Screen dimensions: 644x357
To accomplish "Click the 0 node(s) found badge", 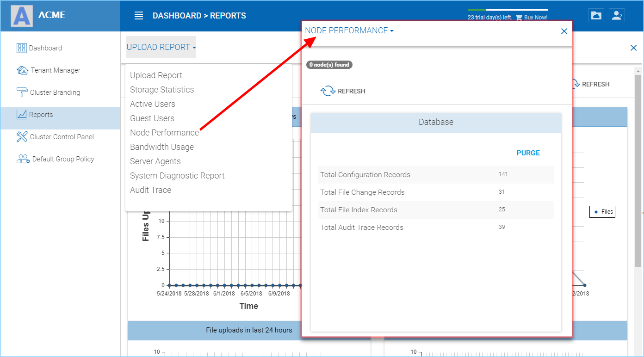I will [x=329, y=65].
